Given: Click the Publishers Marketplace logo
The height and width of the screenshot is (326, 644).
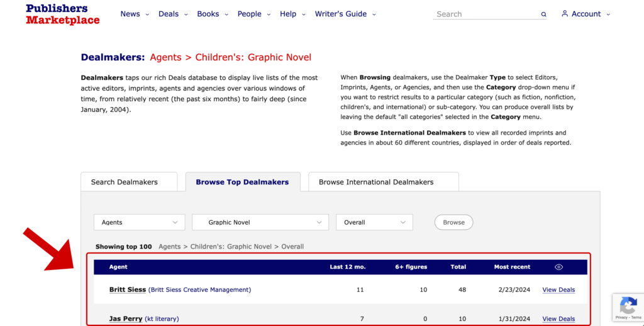Looking at the screenshot, I should coord(62,14).
